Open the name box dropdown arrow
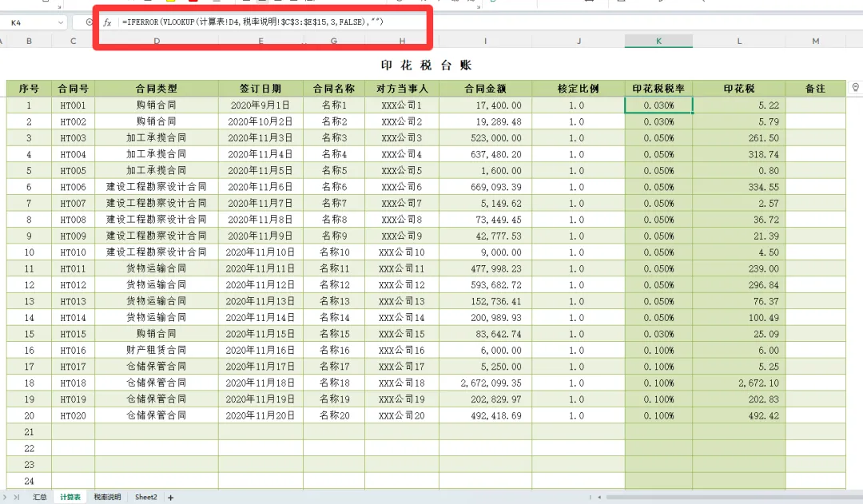Image resolution: width=863 pixels, height=504 pixels. (61, 22)
